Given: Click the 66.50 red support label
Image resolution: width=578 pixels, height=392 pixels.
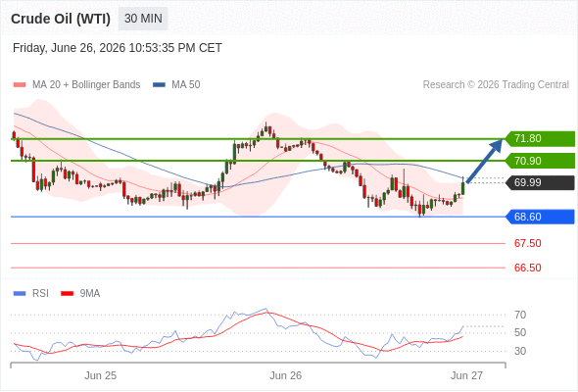Looking at the screenshot, I should pos(528,268).
